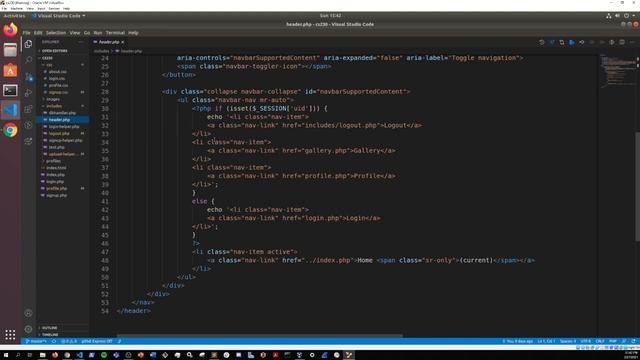Screen dimensions: 640x360
Task: Click the git branch indicator in status bar
Action: [36, 341]
